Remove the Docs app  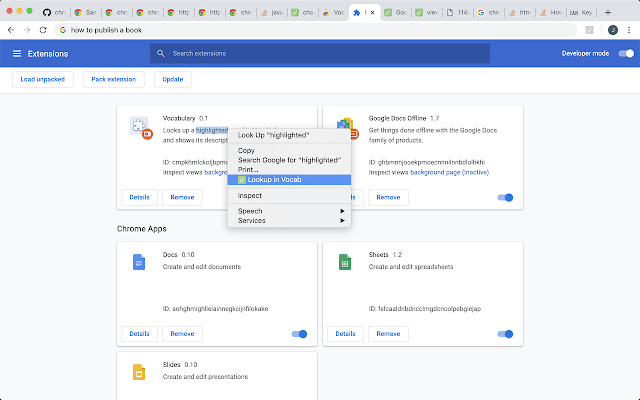pos(182,333)
